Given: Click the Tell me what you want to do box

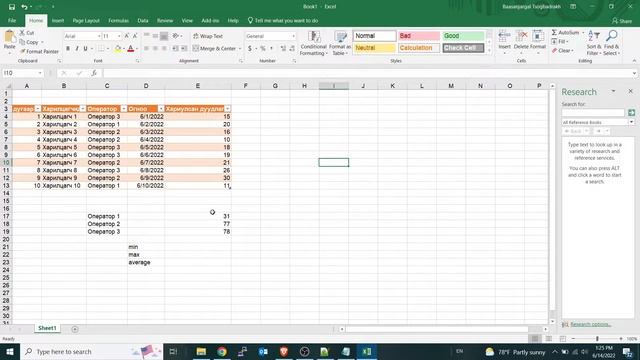Looking at the screenshot, I should (282, 20).
